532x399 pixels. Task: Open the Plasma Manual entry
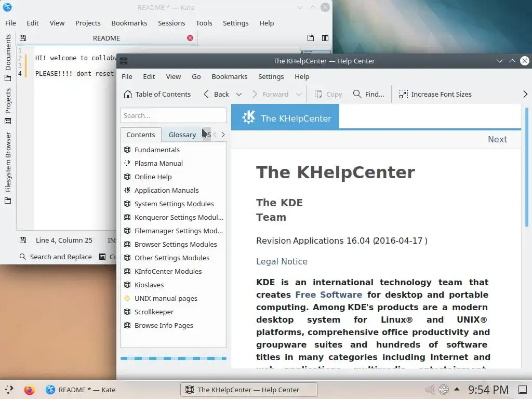tap(158, 163)
